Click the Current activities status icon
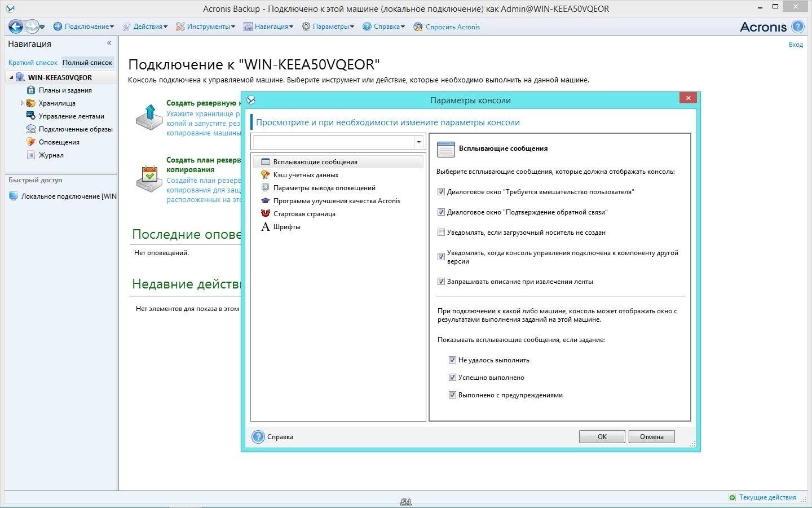The width and height of the screenshot is (812, 508). coord(732,497)
